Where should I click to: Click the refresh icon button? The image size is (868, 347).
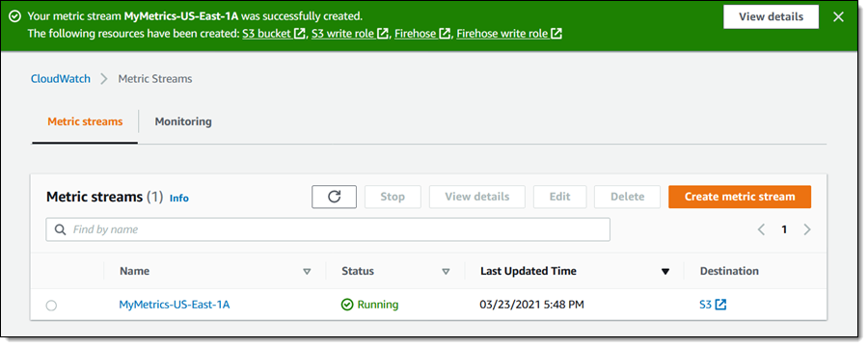pos(334,197)
